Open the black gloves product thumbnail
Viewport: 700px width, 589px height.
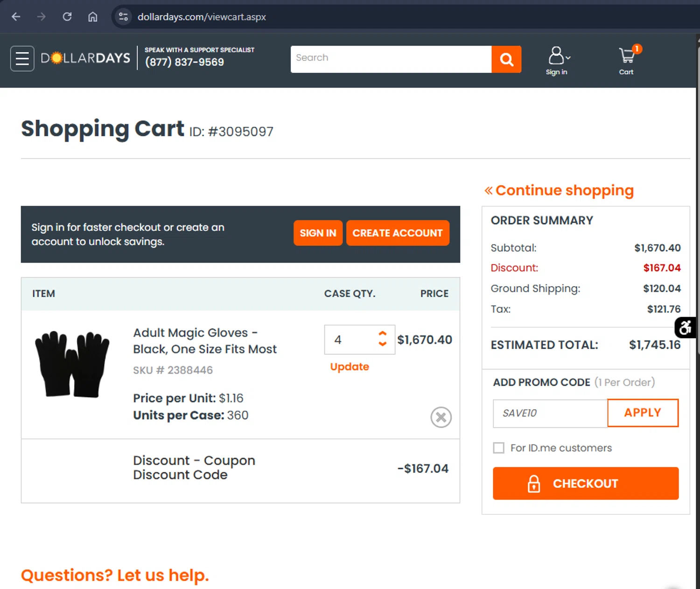[72, 364]
